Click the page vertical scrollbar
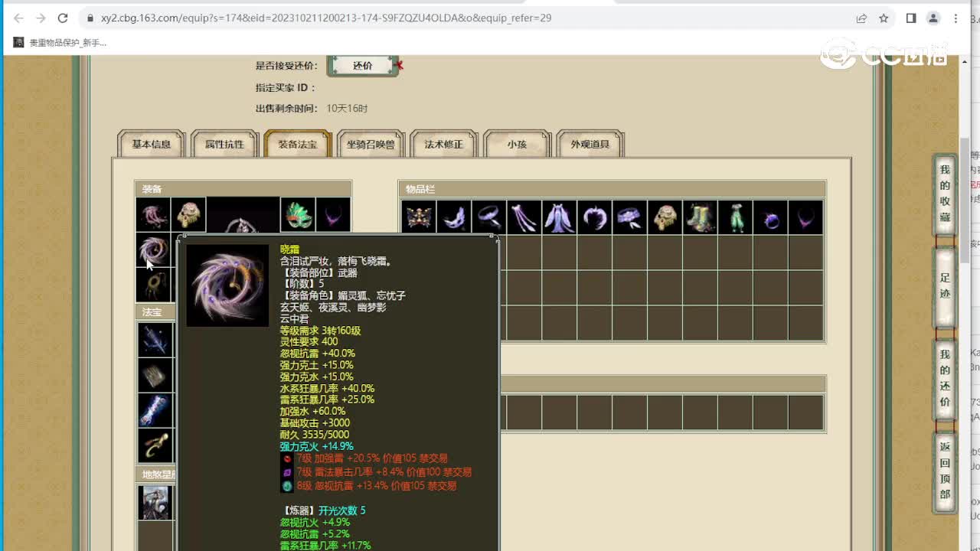Viewport: 980px width, 551px height. 964,201
